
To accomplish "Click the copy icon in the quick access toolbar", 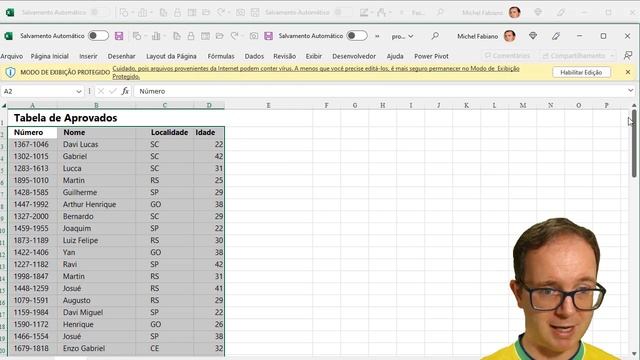I will 176,36.
